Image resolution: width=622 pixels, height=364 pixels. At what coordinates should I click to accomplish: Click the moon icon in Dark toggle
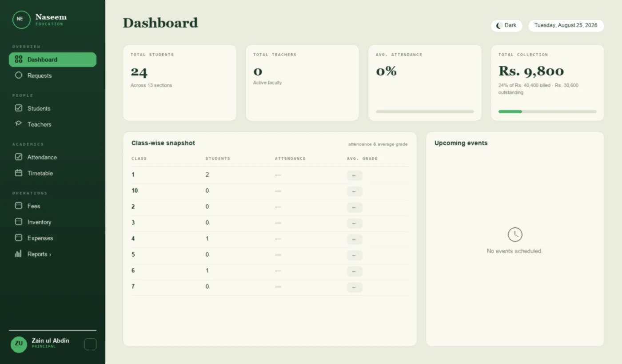(499, 25)
